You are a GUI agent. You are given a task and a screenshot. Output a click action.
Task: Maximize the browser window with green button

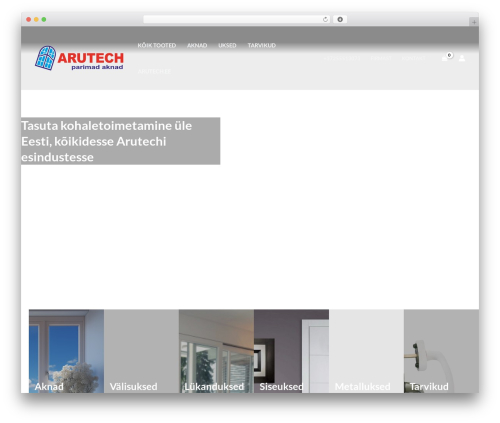coord(44,19)
